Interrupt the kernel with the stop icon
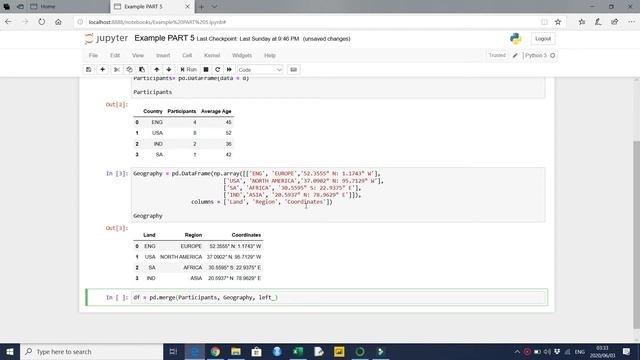Image resolution: width=640 pixels, height=360 pixels. point(206,70)
